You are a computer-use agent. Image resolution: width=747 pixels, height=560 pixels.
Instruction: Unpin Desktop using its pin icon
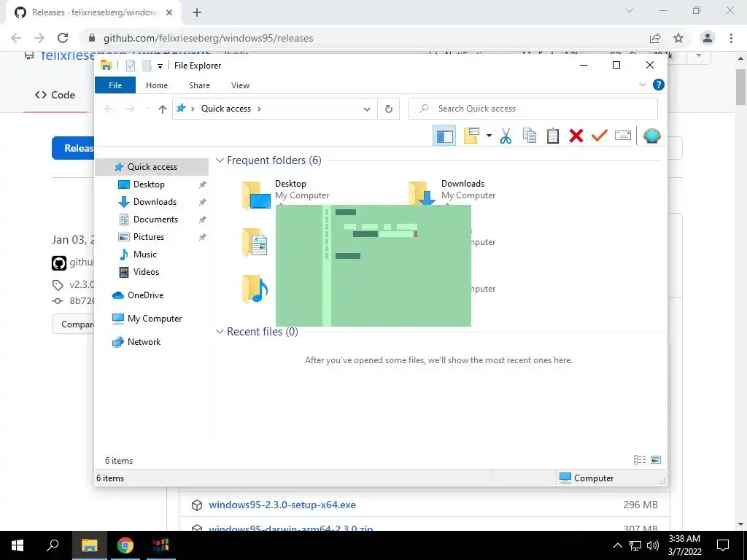click(x=203, y=184)
